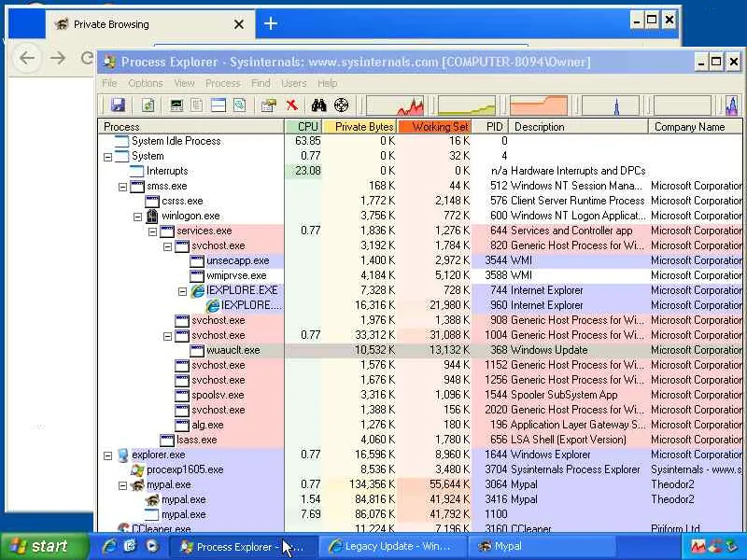Close the Private Browsing tab
747x560 pixels.
pyautogui.click(x=239, y=24)
